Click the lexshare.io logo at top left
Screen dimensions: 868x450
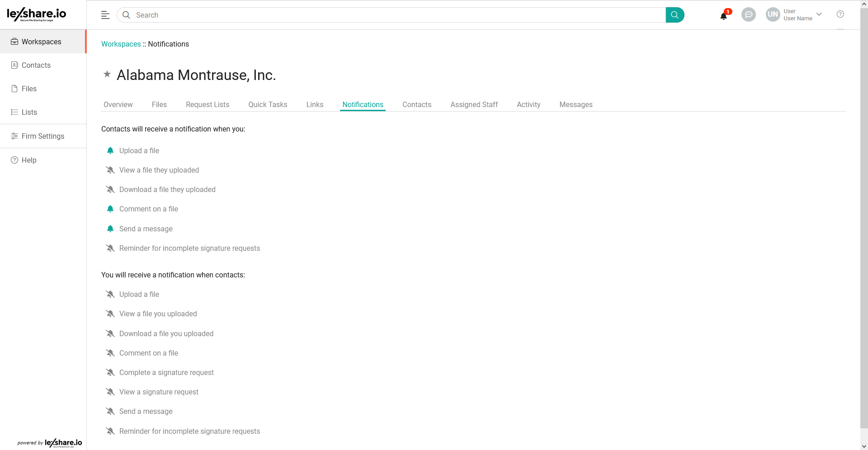pos(37,14)
